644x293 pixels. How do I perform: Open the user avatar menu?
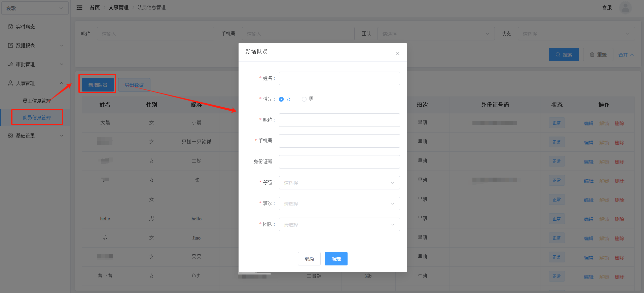pos(625,7)
